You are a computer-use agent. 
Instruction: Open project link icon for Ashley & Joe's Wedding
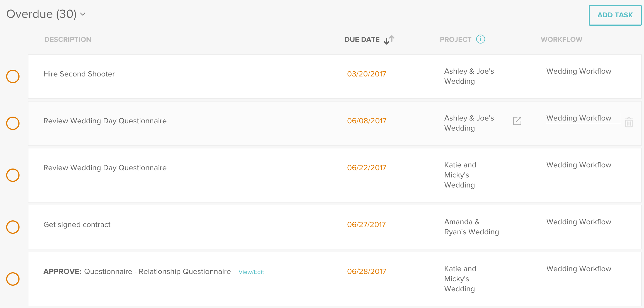coord(517,121)
